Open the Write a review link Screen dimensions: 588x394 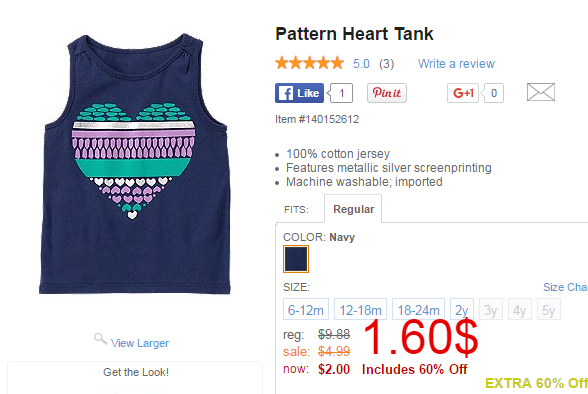click(x=456, y=64)
